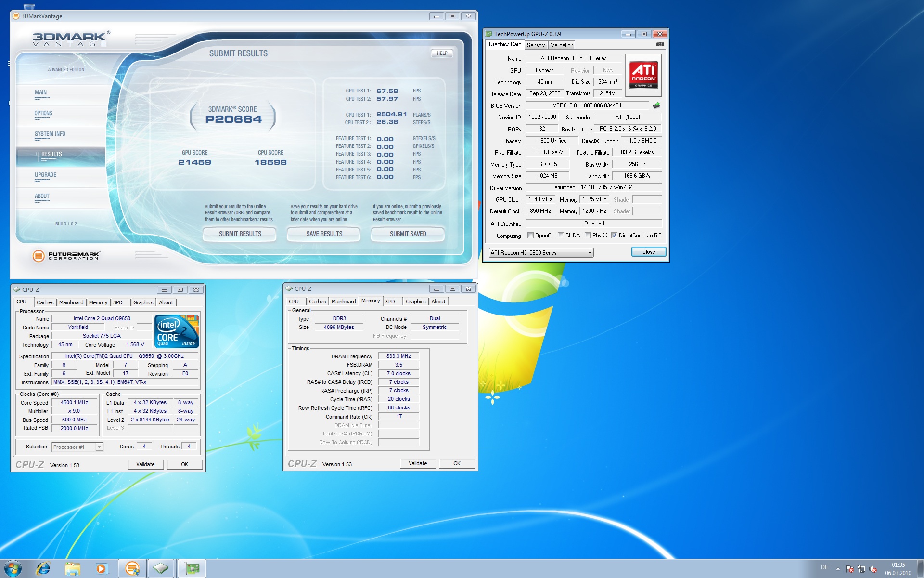Switch to the Sensors tab in GPU-Z
This screenshot has width=924, height=578.
(536, 45)
